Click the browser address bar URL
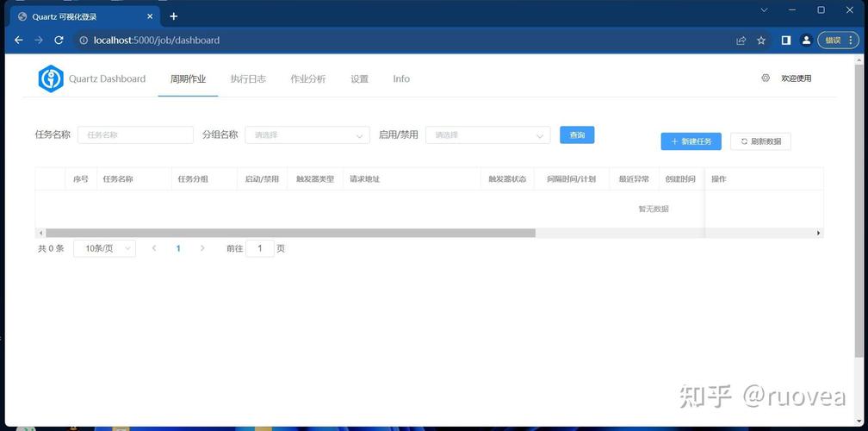 [157, 40]
